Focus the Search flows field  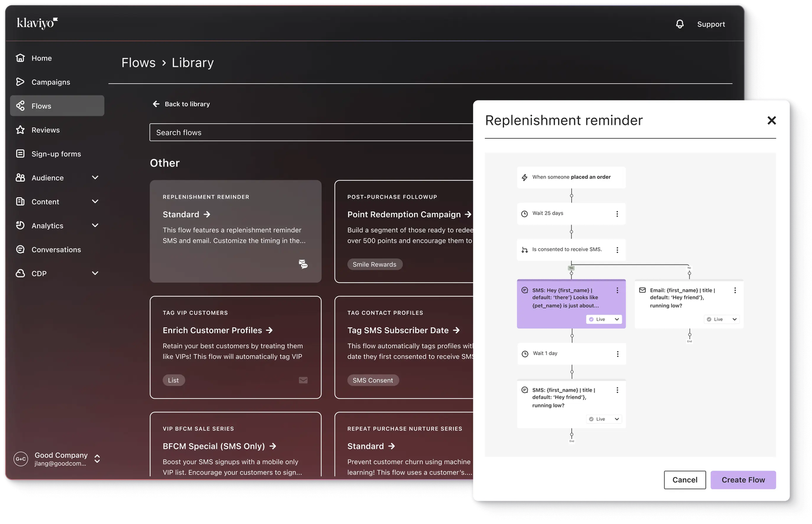(x=311, y=132)
